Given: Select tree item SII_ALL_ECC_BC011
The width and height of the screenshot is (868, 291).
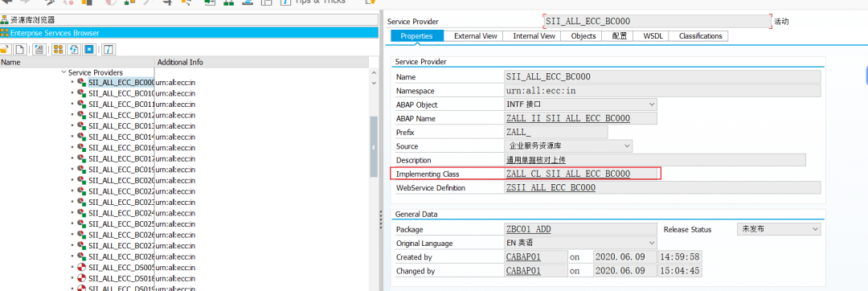Looking at the screenshot, I should click(x=121, y=104).
